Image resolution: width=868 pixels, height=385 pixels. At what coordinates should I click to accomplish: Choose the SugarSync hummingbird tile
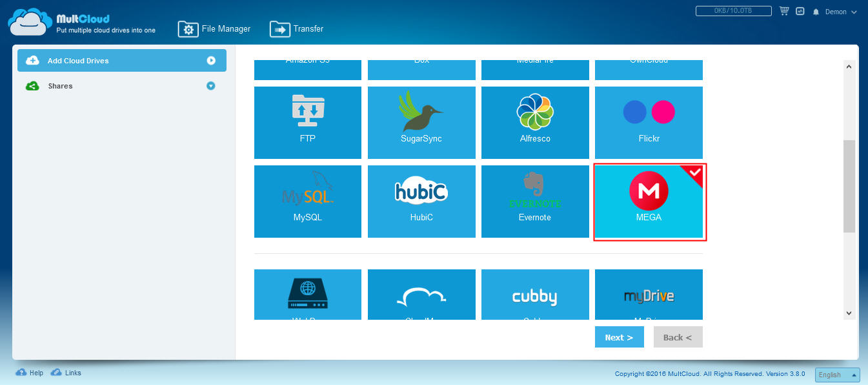(x=421, y=123)
